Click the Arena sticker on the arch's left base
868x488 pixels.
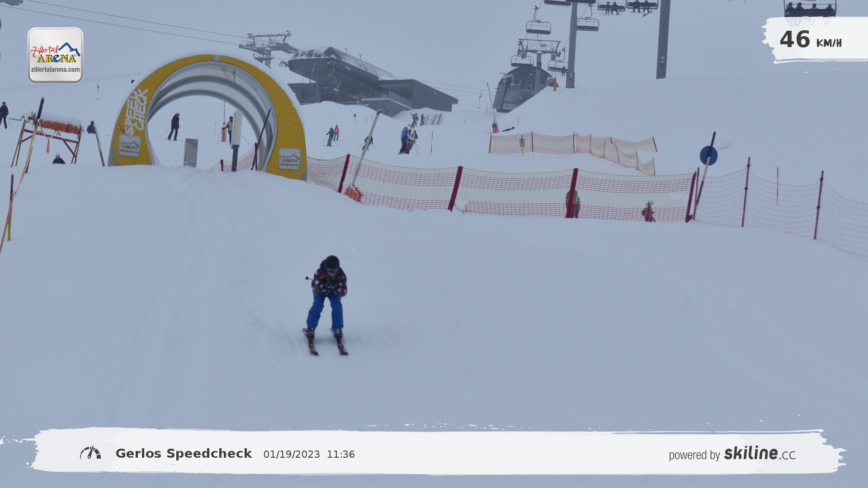pos(130,146)
